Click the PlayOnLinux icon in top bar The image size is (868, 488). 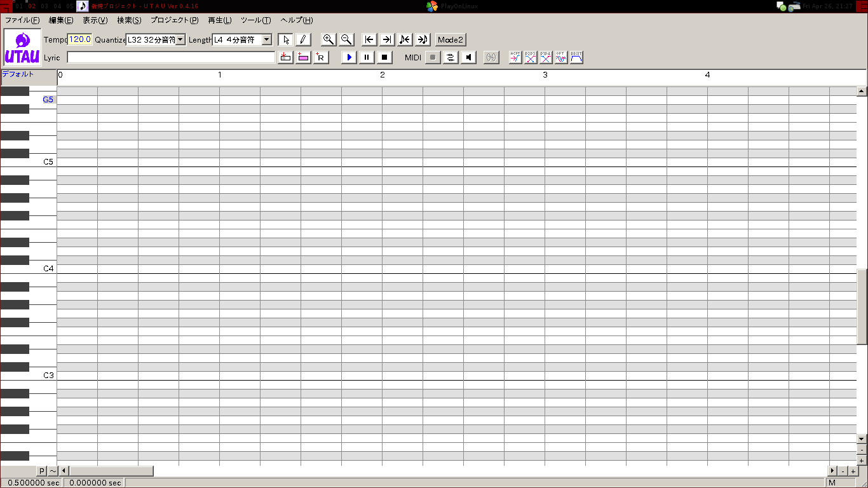coord(431,6)
